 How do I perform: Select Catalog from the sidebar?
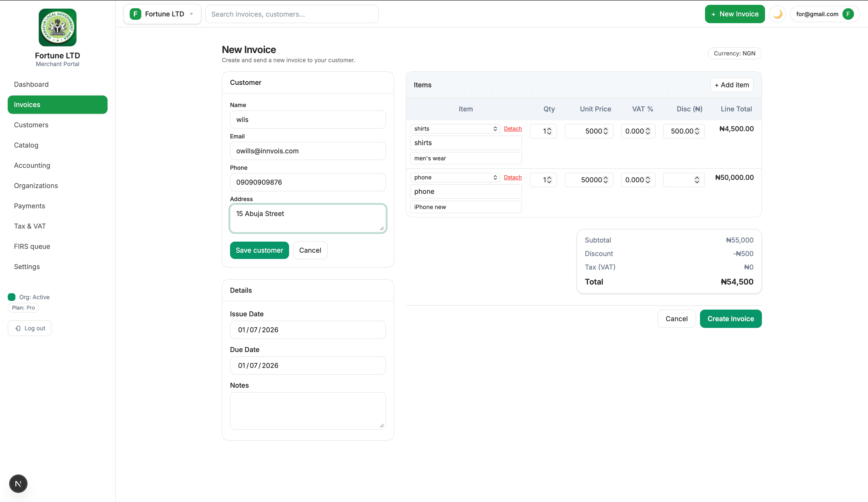coord(26,145)
